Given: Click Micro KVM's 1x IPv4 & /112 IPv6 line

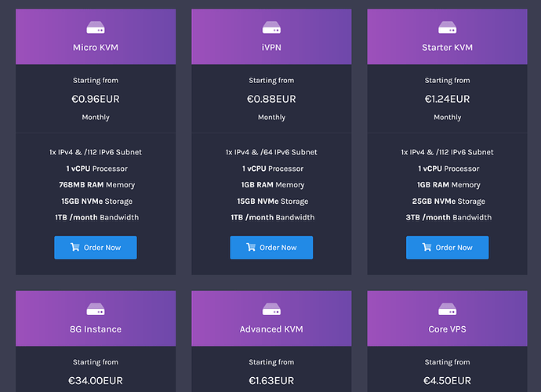Looking at the screenshot, I should 96,152.
